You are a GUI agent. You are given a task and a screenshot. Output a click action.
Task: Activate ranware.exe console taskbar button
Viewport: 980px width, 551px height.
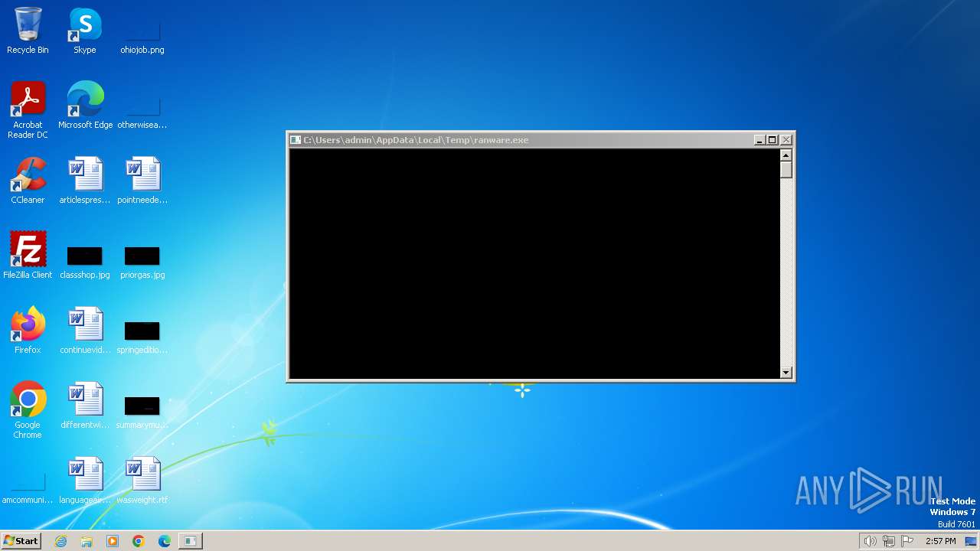(190, 541)
